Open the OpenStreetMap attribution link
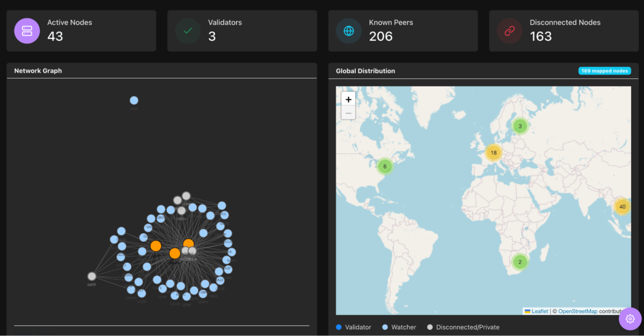 [x=577, y=311]
